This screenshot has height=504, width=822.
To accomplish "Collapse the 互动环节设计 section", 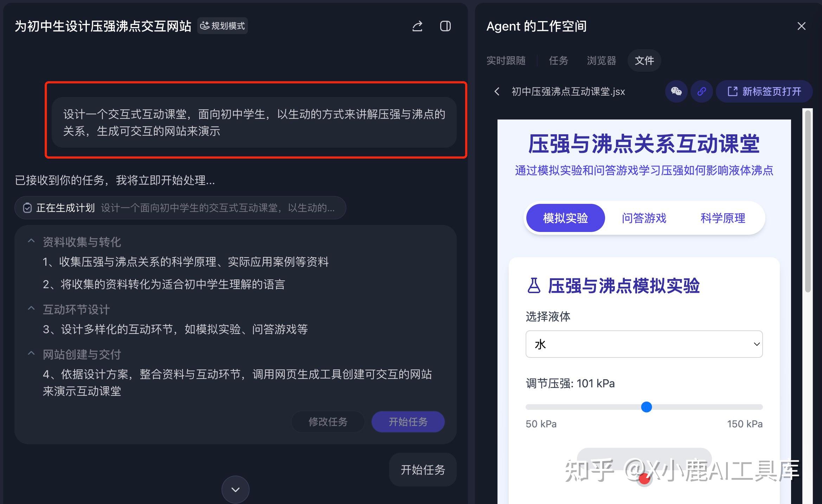I will click(31, 308).
